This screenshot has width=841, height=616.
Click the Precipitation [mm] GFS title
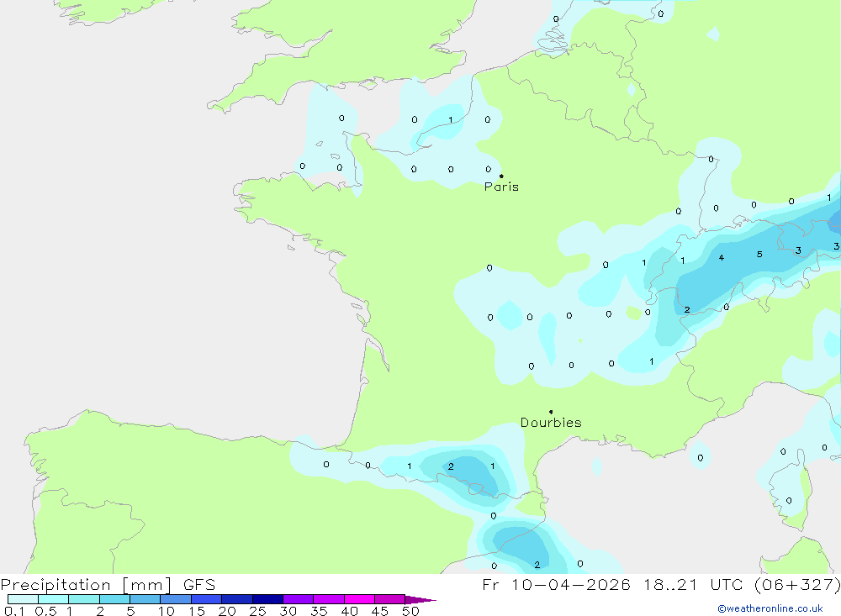click(x=108, y=584)
